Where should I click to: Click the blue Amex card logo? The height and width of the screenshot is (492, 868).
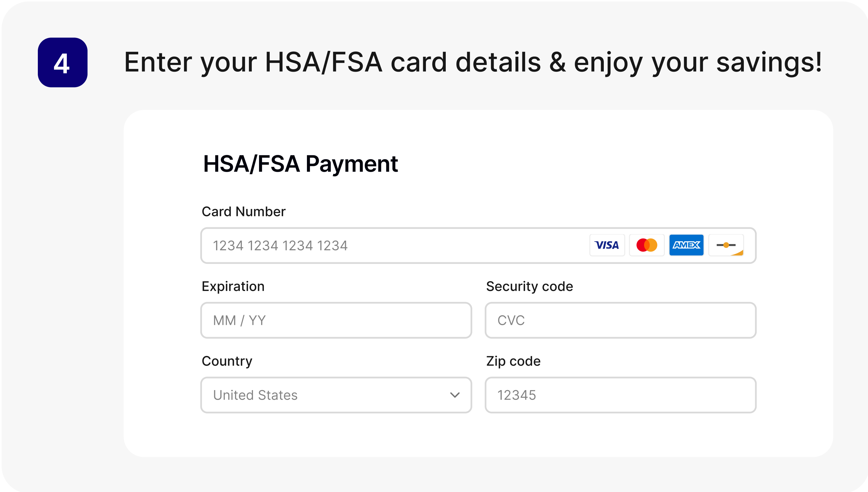click(x=686, y=245)
